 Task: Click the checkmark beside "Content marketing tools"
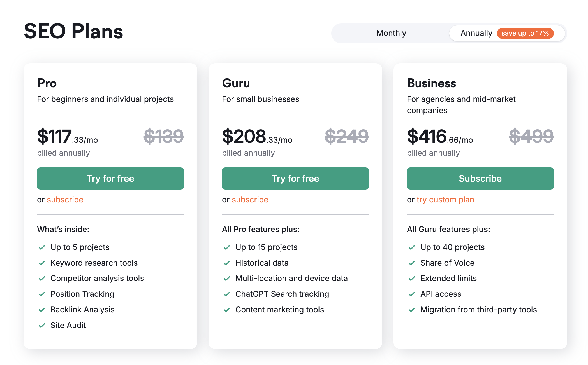coord(227,310)
